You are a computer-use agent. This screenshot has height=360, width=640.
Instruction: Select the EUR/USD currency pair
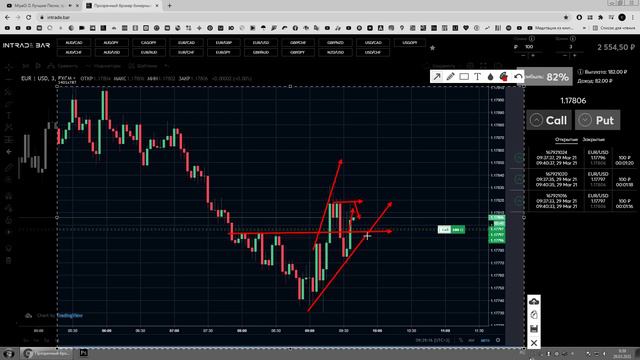[x=260, y=42]
